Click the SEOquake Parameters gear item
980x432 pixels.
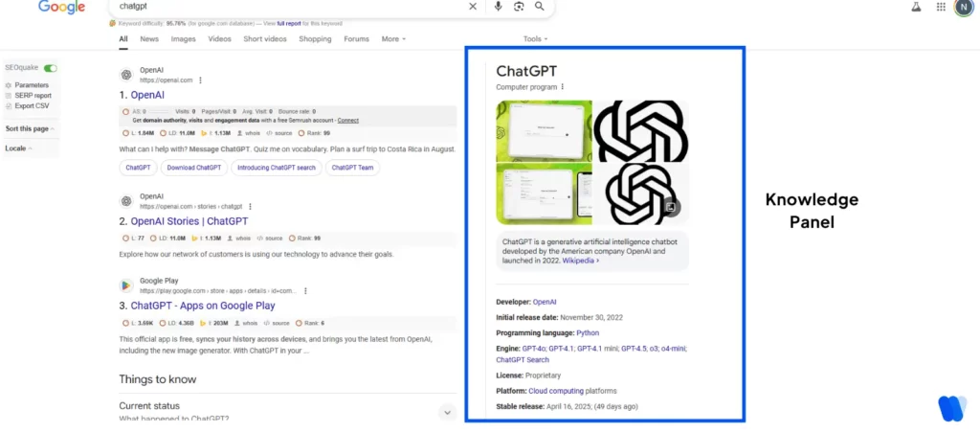pyautogui.click(x=26, y=85)
